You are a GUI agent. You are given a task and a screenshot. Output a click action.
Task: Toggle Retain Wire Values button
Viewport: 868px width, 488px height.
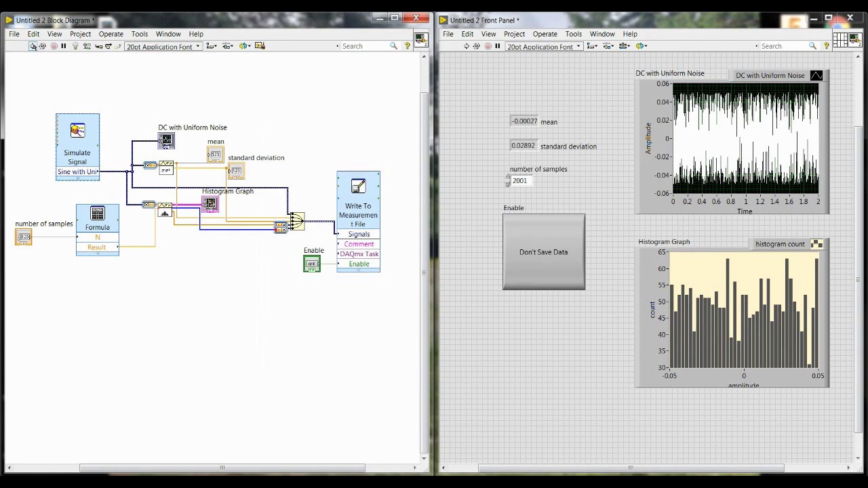click(86, 46)
